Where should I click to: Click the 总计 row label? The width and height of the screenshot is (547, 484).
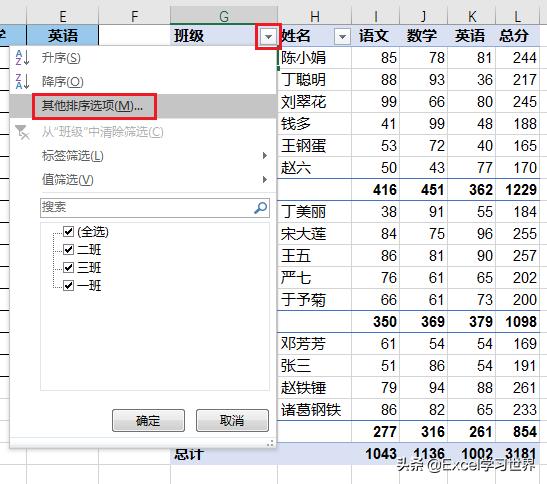coord(189,454)
